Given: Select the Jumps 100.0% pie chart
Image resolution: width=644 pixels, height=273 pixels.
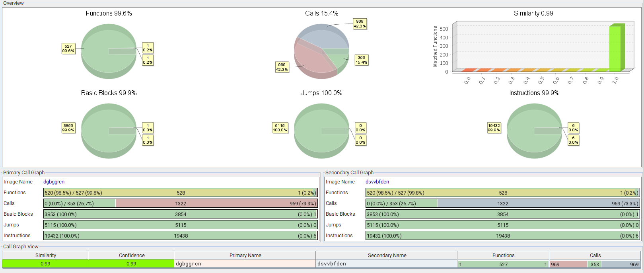Looking at the screenshot, I should [321, 131].
